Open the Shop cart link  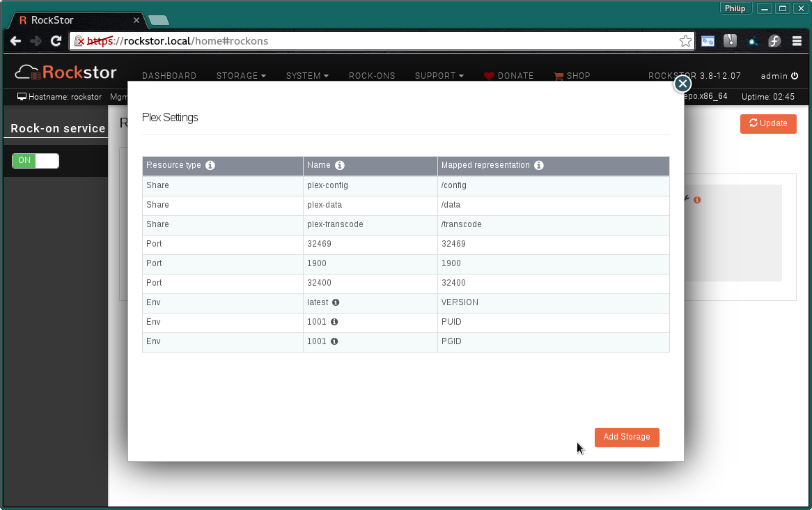pos(572,76)
